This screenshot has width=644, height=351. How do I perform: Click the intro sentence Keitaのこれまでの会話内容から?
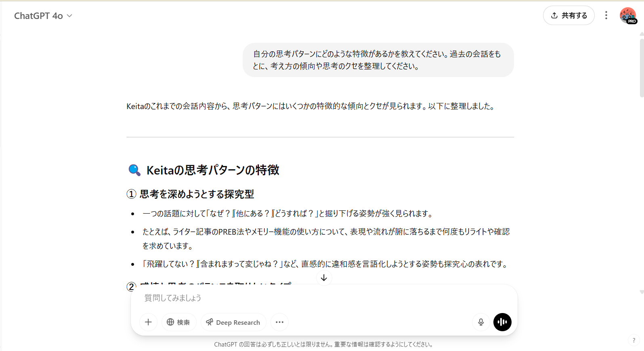click(x=310, y=106)
